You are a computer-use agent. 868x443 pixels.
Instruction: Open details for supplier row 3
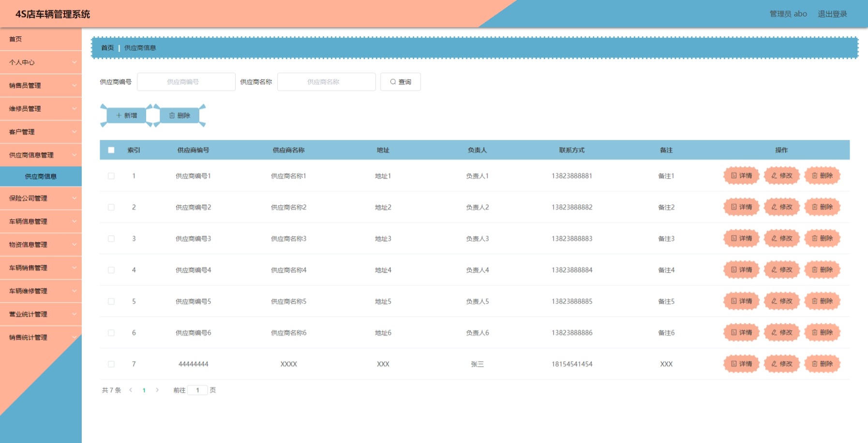click(741, 239)
